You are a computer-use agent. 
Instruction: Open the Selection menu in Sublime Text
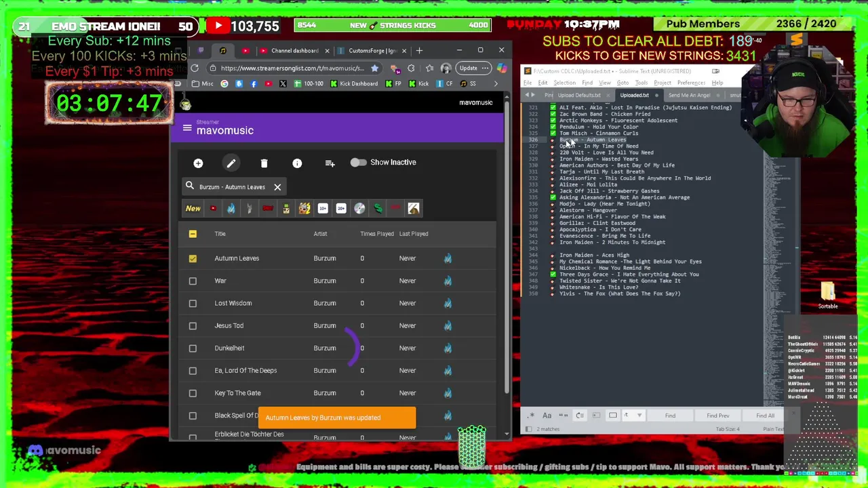[x=564, y=83]
